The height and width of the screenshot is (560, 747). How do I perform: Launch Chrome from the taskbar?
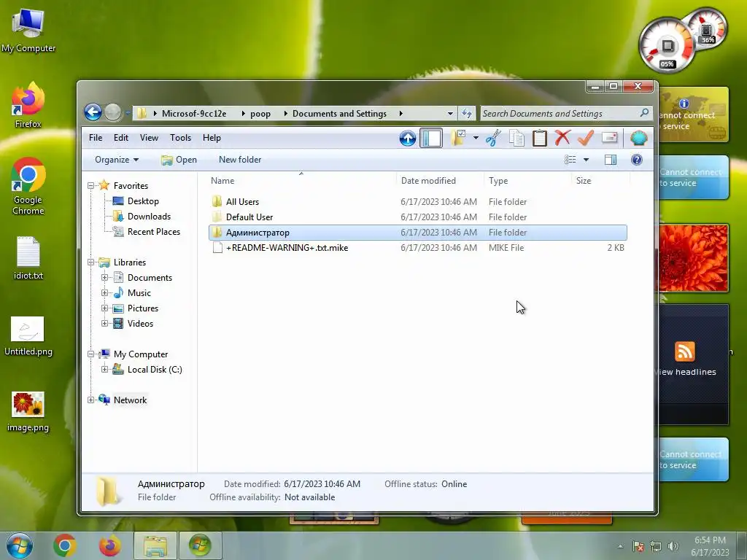pyautogui.click(x=65, y=545)
